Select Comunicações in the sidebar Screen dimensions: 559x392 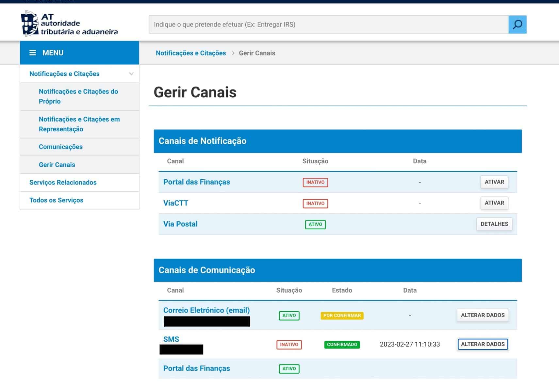[60, 147]
